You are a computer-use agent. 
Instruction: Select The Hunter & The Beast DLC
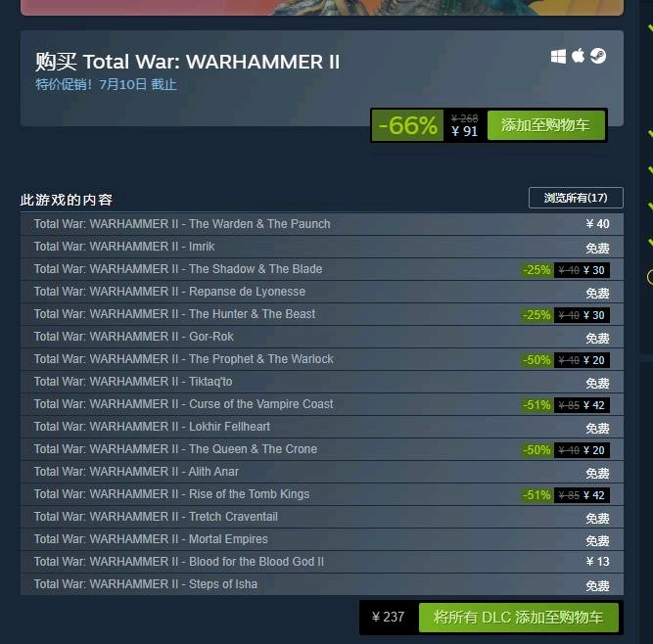[x=322, y=314]
